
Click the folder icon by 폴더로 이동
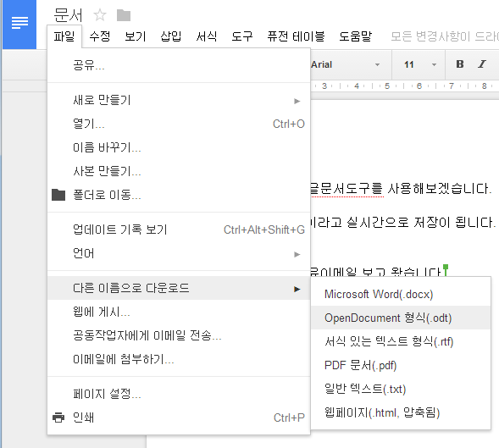(x=58, y=195)
